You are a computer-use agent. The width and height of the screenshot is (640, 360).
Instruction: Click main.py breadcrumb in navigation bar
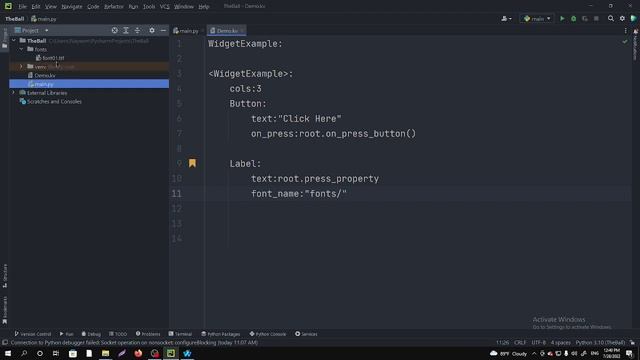(44, 19)
